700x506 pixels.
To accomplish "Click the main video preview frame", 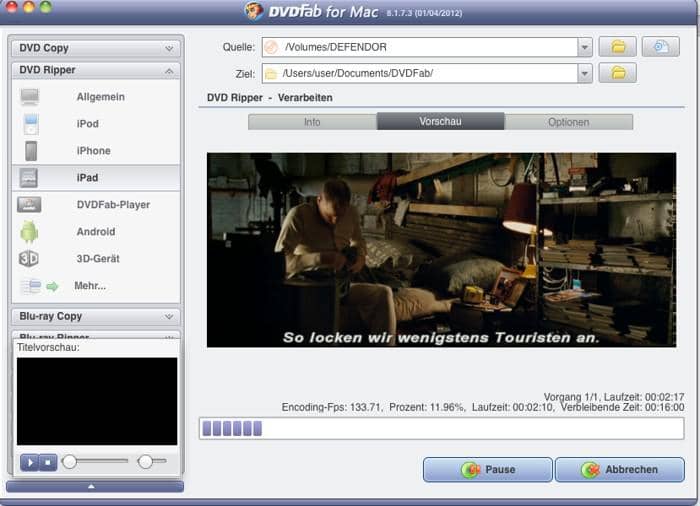I will coord(442,250).
